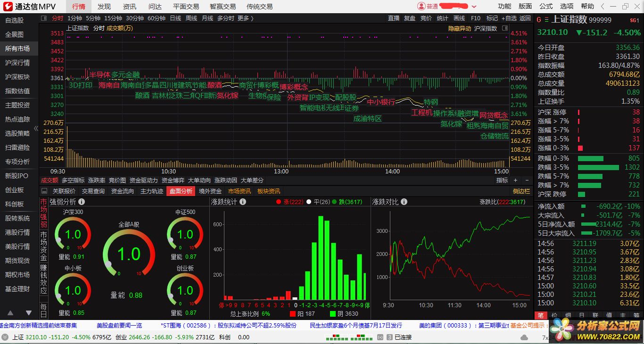Select the 市场资金 vertical tab
The height and width of the screenshot is (344, 644).
tap(43, 246)
